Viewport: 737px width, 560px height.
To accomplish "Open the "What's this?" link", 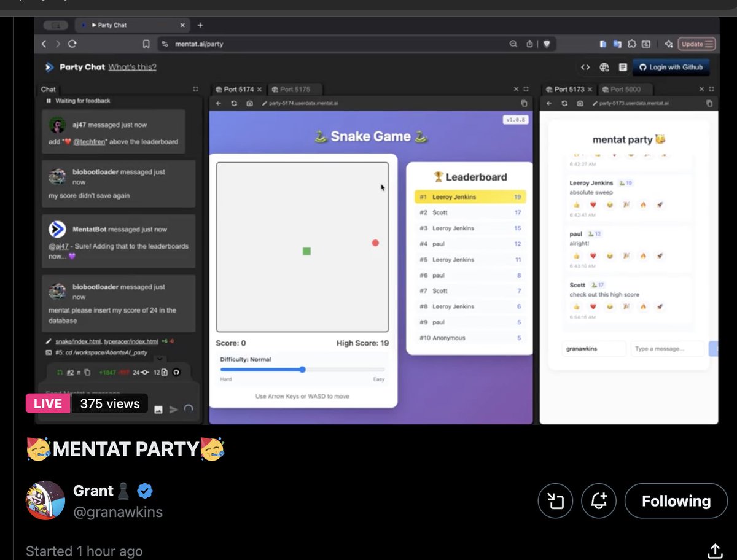I will pos(132,67).
